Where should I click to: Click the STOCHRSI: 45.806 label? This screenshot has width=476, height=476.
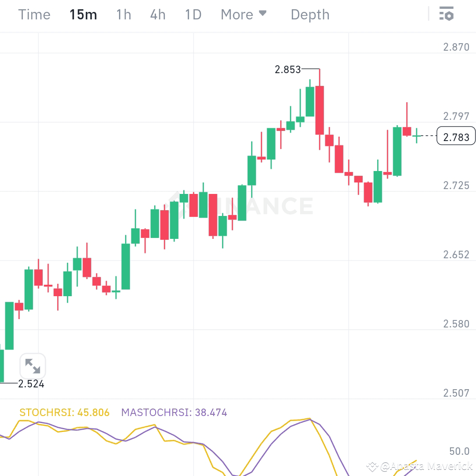click(x=64, y=413)
